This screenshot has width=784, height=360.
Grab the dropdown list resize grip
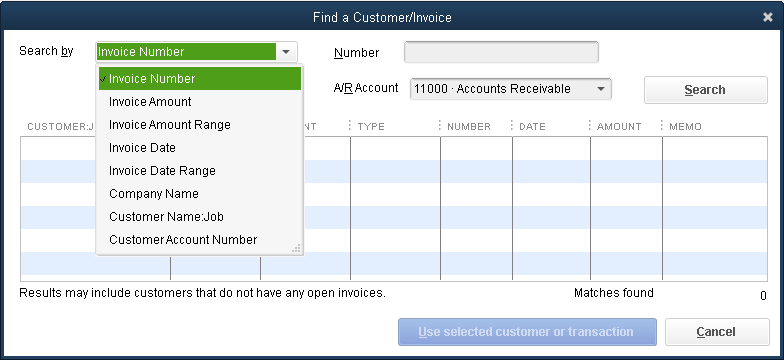point(296,248)
